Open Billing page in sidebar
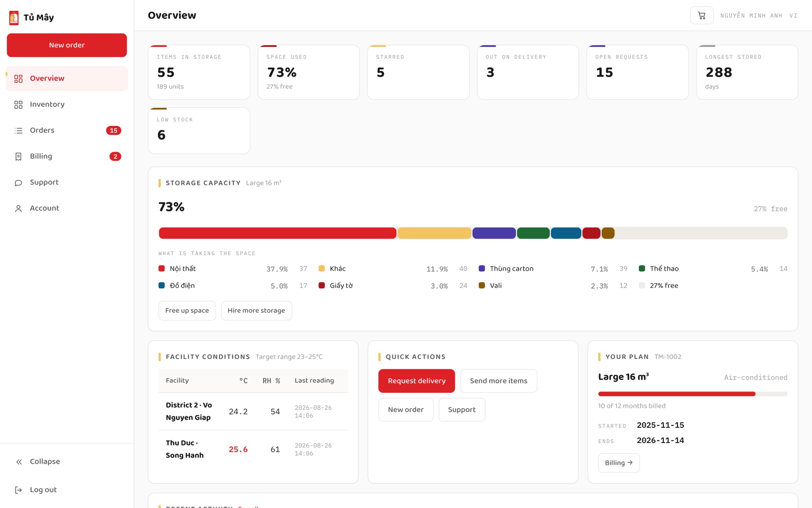The width and height of the screenshot is (812, 508). pos(67,156)
